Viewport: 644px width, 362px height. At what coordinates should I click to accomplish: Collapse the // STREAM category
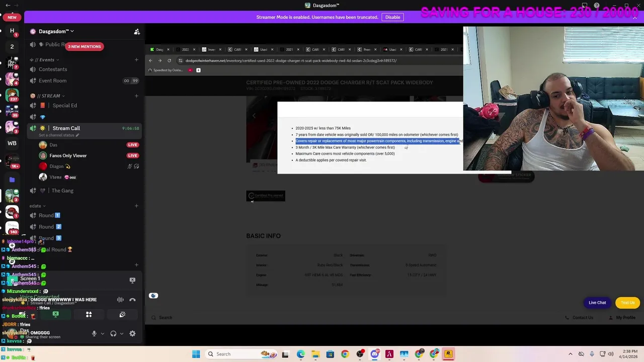click(47, 96)
